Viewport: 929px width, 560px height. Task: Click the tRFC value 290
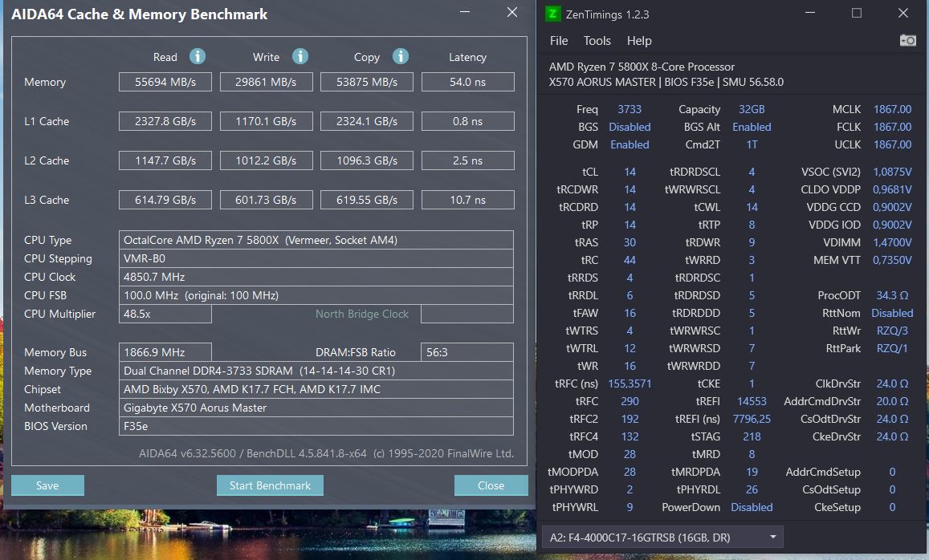pyautogui.click(x=630, y=401)
